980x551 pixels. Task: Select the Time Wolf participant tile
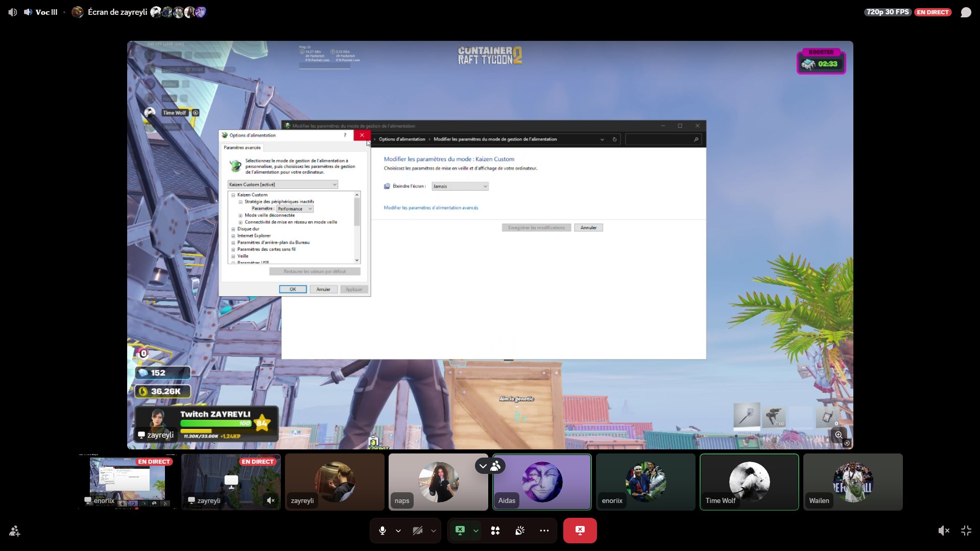pos(749,482)
